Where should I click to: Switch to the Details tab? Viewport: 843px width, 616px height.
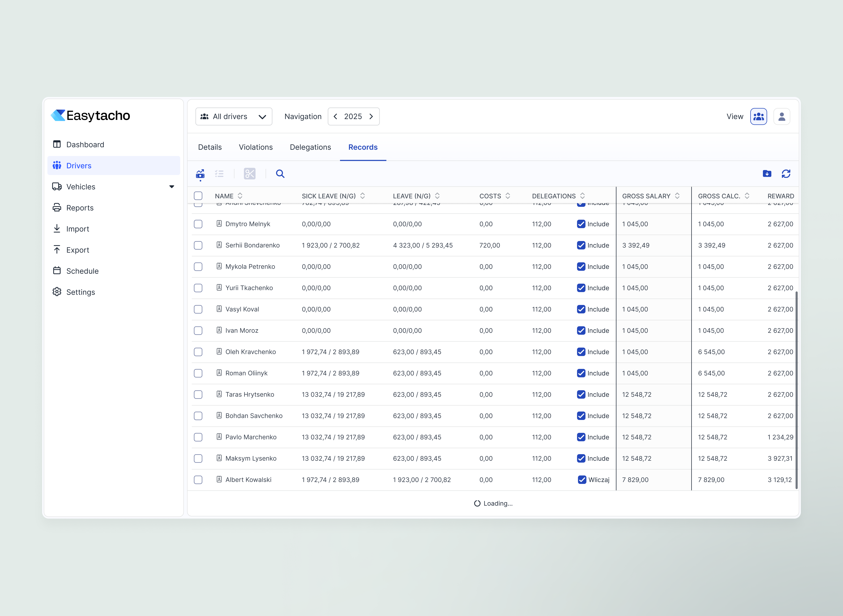coord(210,147)
